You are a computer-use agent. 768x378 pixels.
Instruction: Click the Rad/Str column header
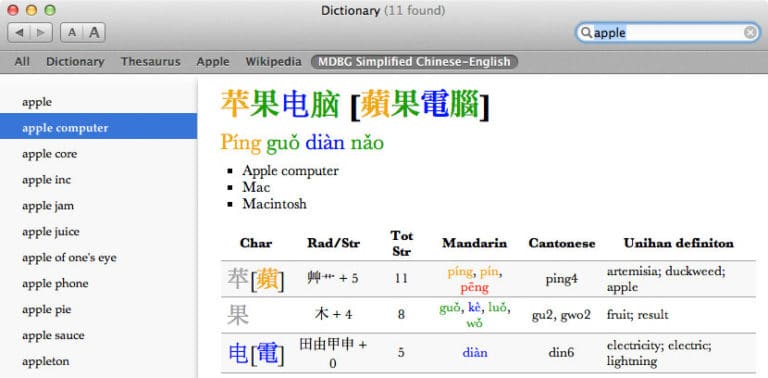coord(333,243)
